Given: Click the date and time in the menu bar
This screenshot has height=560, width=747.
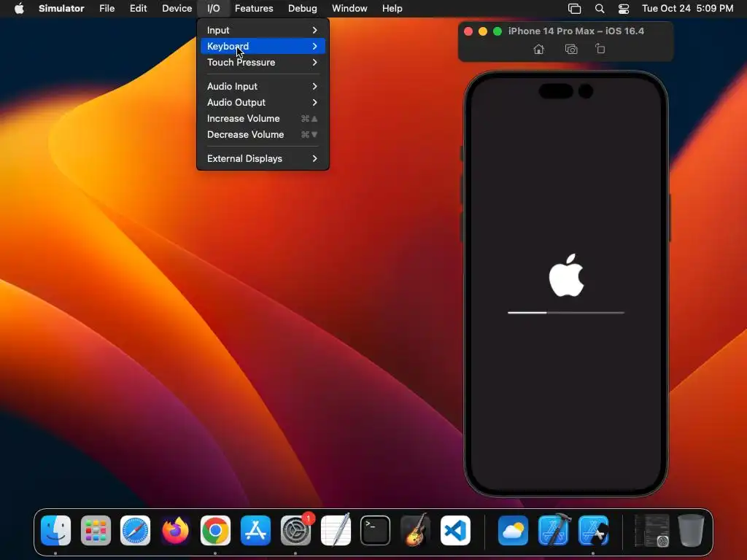Looking at the screenshot, I should click(x=687, y=9).
